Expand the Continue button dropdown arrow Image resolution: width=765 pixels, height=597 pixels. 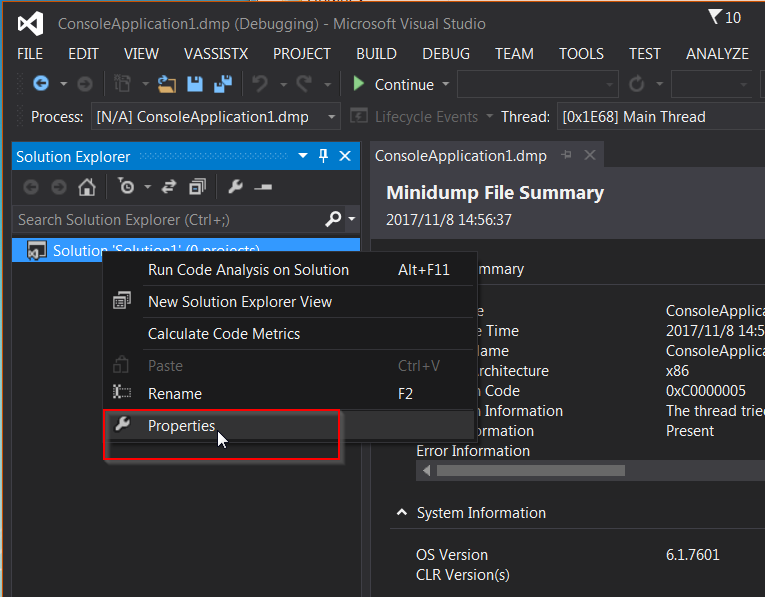point(445,84)
